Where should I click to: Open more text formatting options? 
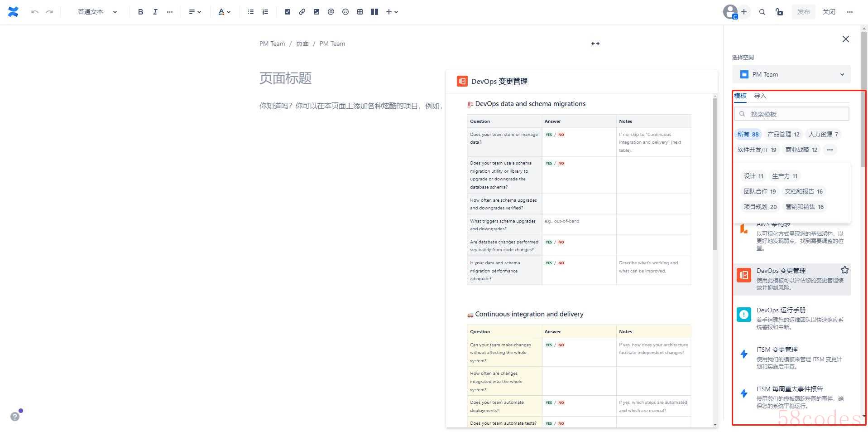click(169, 12)
